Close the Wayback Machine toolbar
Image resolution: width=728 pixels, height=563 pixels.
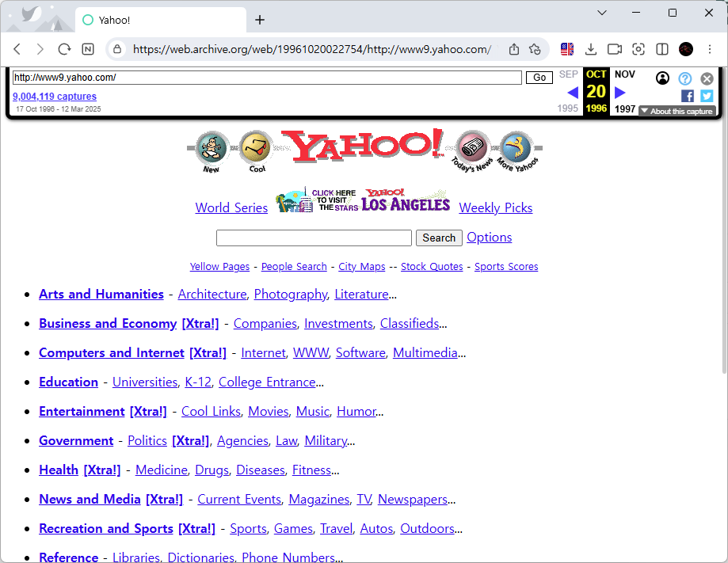coord(707,78)
